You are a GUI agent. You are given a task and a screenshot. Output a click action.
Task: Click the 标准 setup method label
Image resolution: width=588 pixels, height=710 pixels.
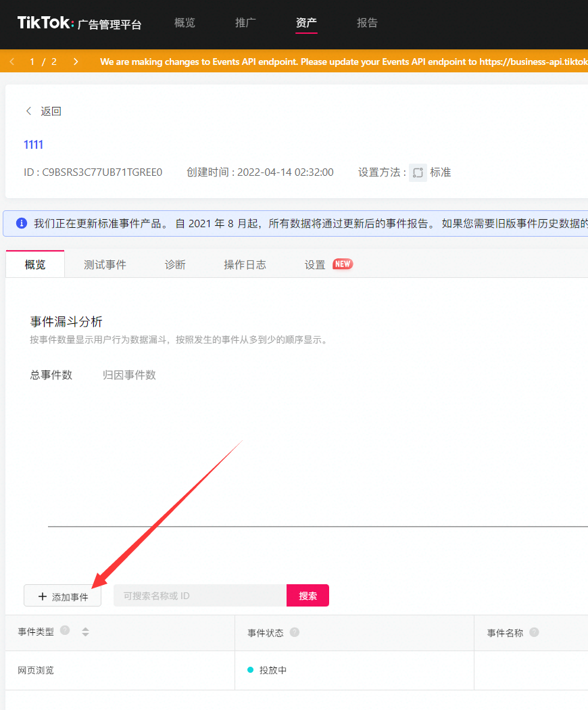441,172
